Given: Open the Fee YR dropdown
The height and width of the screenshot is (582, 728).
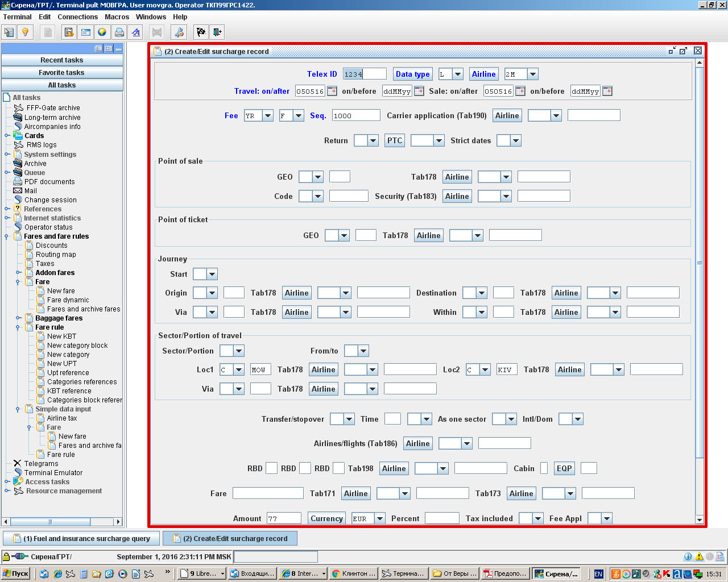Looking at the screenshot, I should coord(267,115).
